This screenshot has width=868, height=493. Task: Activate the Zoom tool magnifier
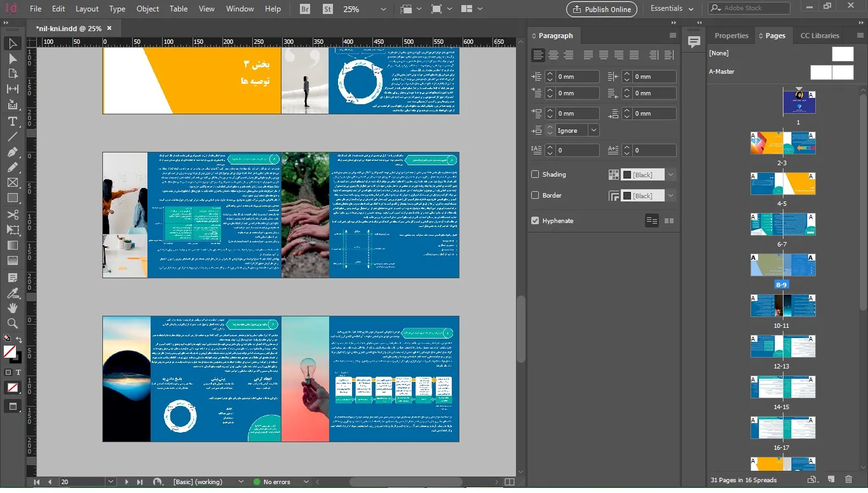tap(12, 323)
